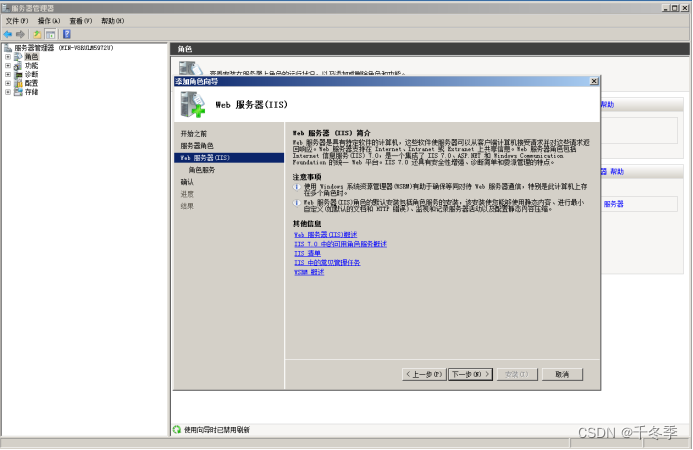Click the 功能 node icon in tree
The height and width of the screenshot is (450, 693).
18,65
